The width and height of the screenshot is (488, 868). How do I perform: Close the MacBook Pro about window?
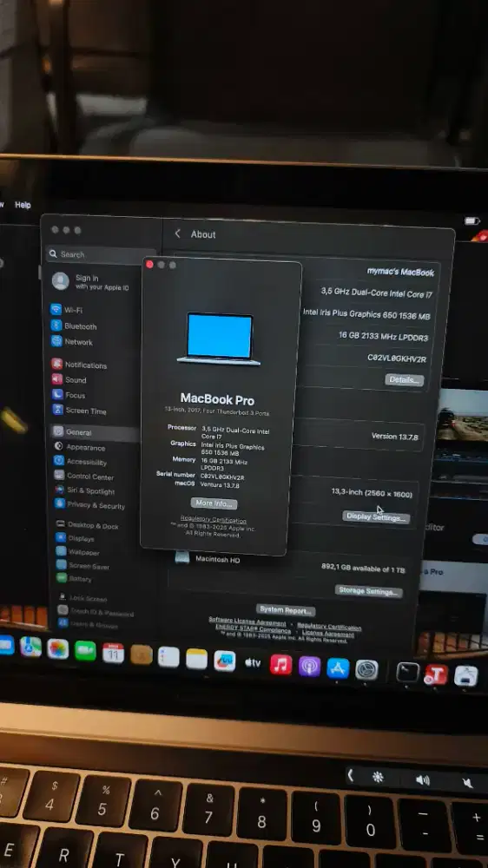tap(149, 265)
